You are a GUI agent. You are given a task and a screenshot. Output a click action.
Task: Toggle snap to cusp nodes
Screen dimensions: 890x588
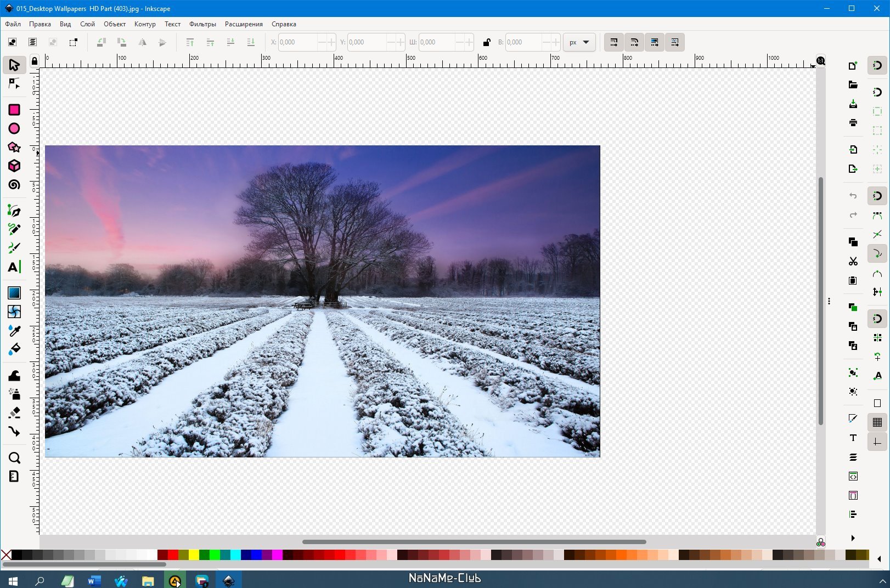(877, 253)
